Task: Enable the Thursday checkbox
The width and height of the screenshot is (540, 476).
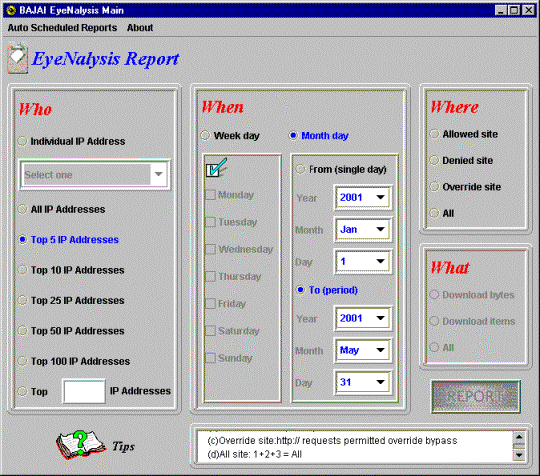Action: (x=210, y=277)
